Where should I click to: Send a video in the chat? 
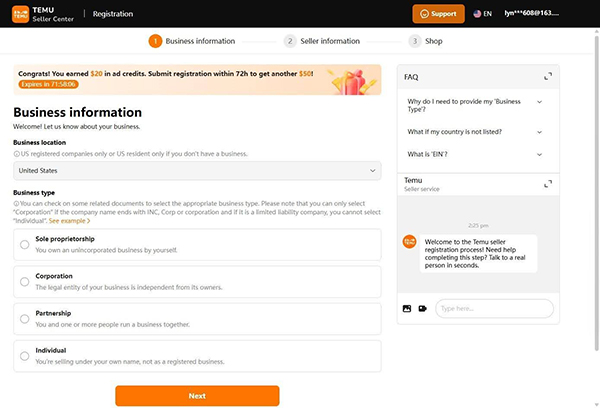[x=423, y=308]
